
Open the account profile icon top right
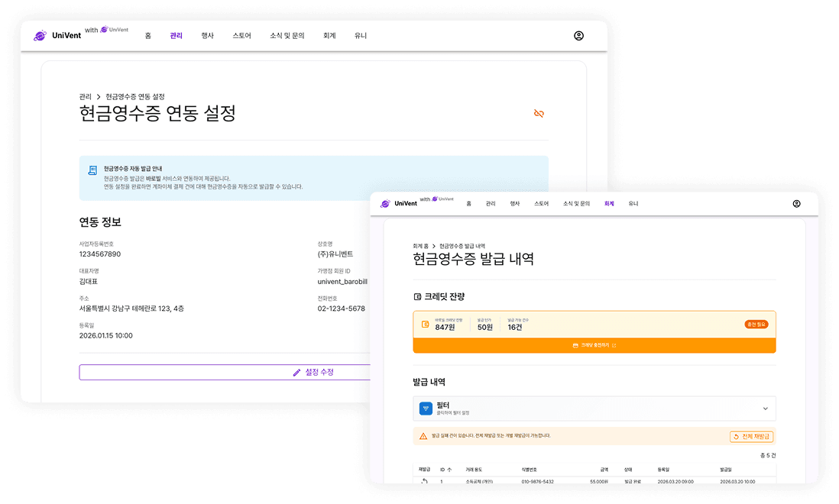pos(578,35)
